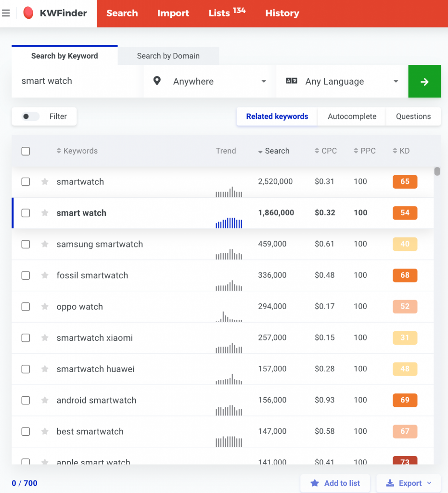
Task: Click the location pin icon
Action: tap(157, 81)
